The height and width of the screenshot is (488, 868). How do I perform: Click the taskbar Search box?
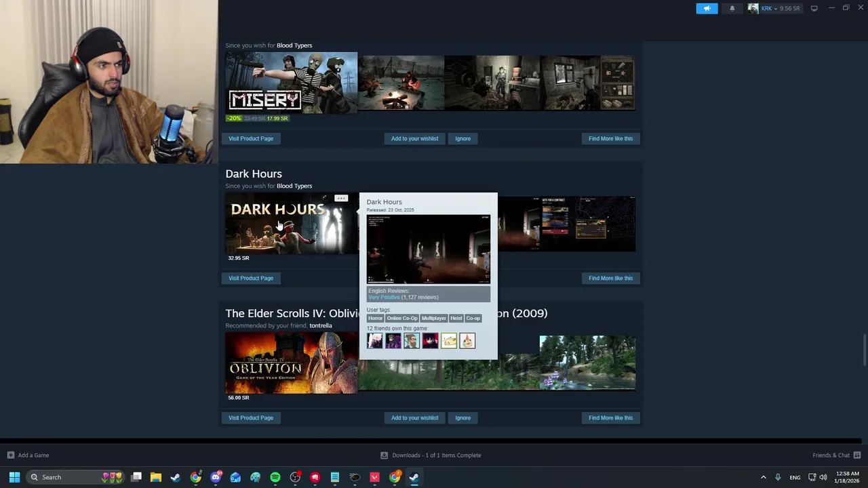76,477
